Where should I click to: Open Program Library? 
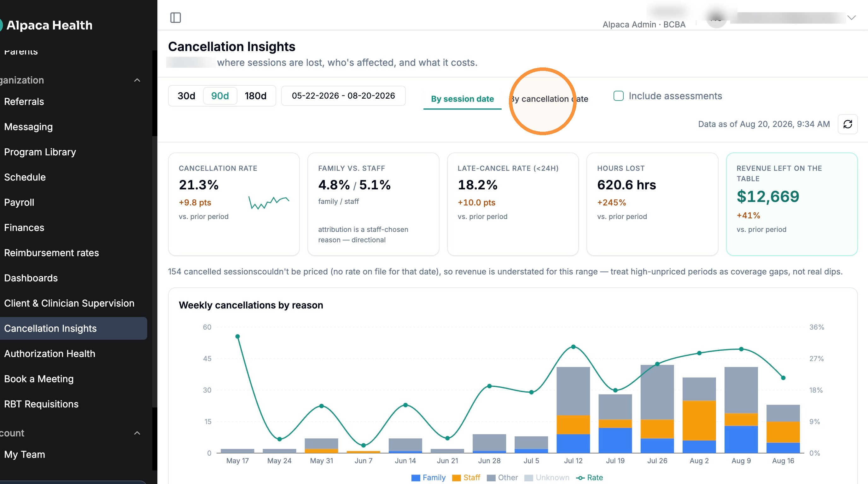click(40, 152)
